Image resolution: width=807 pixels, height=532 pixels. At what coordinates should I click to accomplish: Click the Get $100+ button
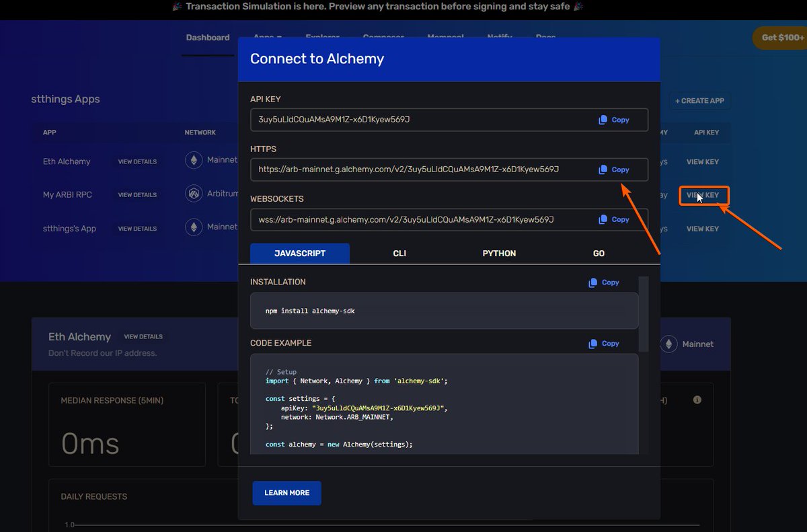[x=780, y=38]
